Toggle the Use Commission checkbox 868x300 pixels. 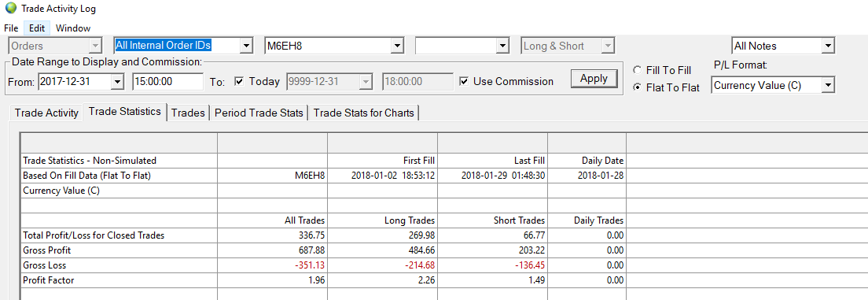click(x=465, y=82)
